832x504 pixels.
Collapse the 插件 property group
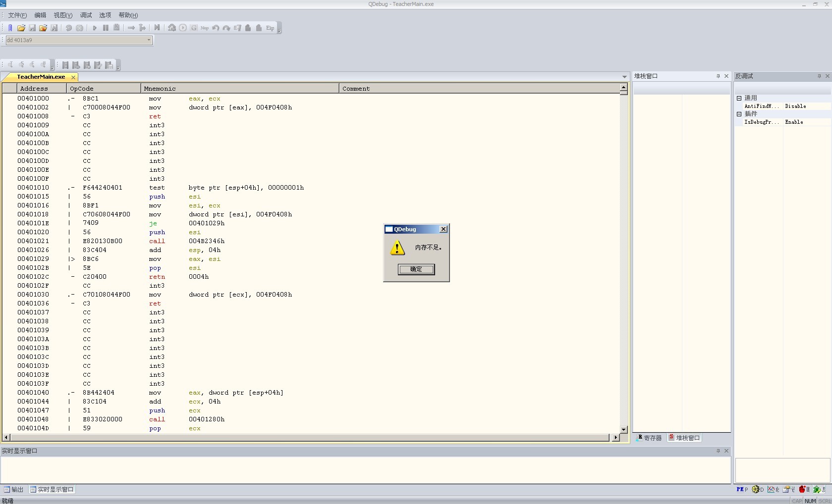point(739,114)
